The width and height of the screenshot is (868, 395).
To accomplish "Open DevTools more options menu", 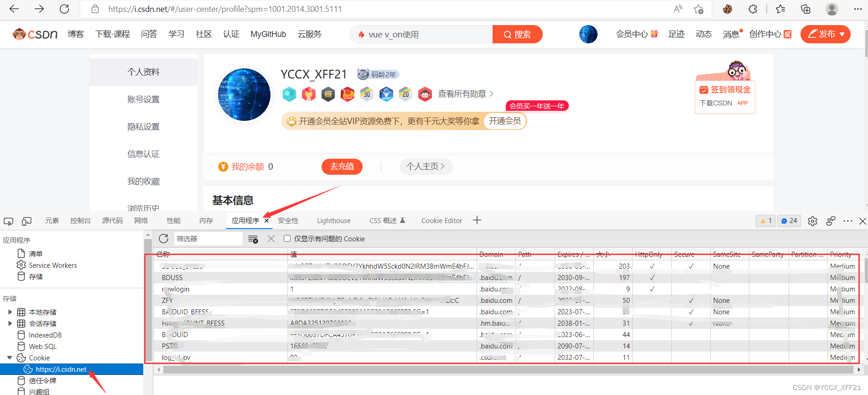I will 848,221.
